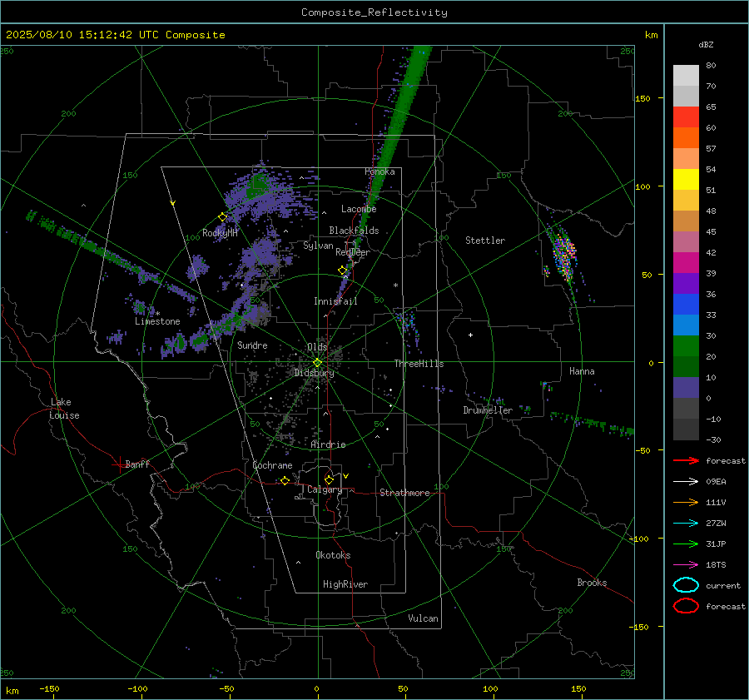
Task: Click the Didsbury town label
Action: click(315, 373)
